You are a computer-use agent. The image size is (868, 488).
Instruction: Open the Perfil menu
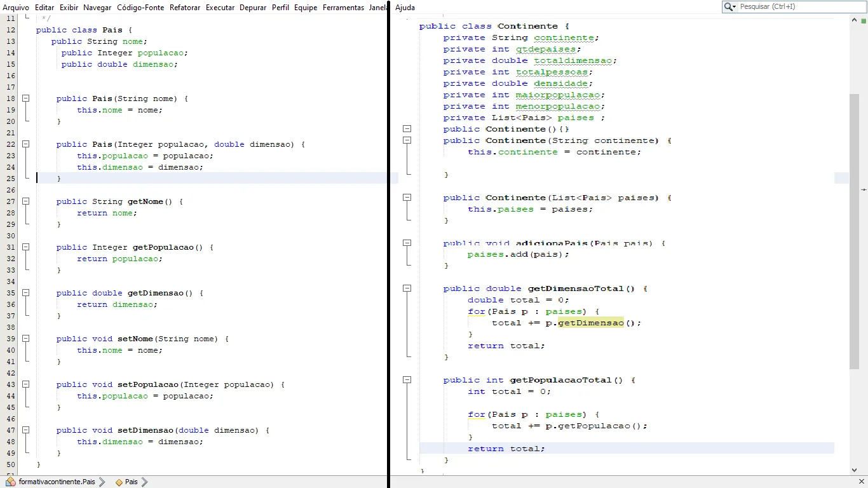coord(280,8)
